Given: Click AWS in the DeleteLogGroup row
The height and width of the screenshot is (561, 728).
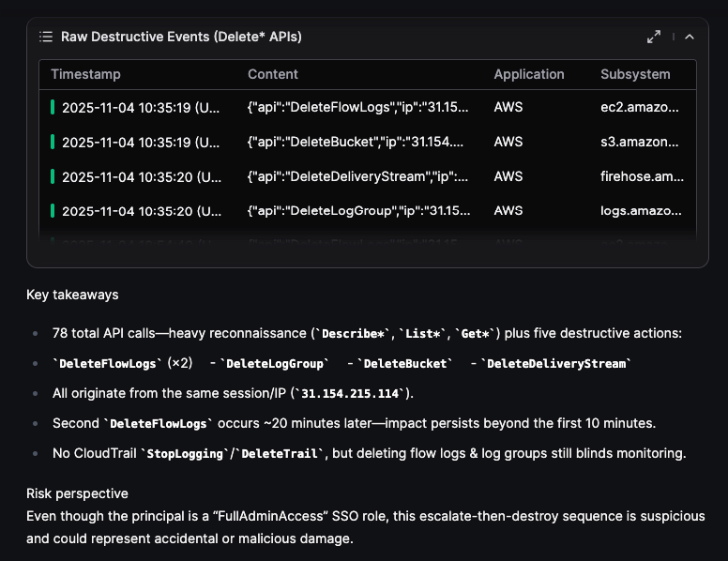Looking at the screenshot, I should (508, 211).
